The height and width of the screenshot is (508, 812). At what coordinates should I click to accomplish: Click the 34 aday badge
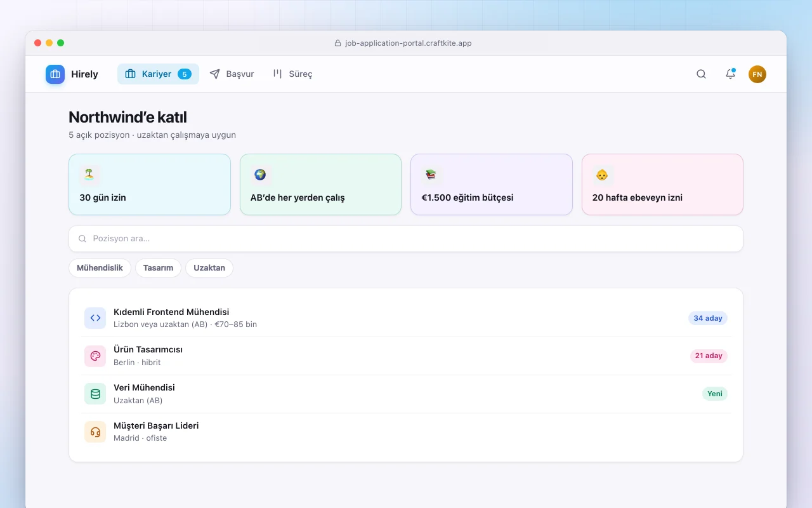708,318
